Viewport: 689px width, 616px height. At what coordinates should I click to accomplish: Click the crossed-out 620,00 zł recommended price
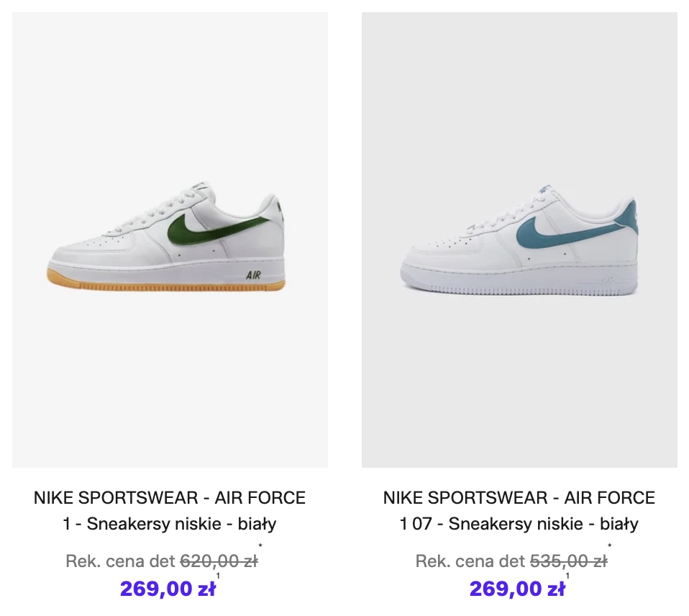218,561
